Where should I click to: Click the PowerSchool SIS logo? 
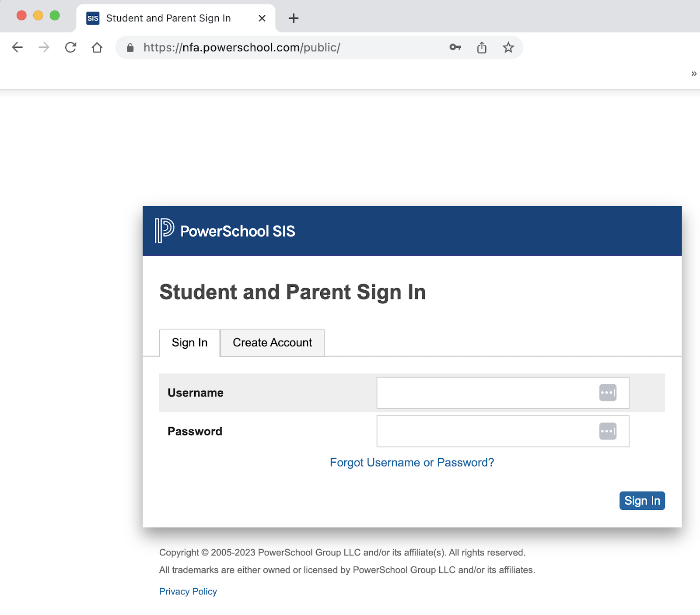coord(225,231)
